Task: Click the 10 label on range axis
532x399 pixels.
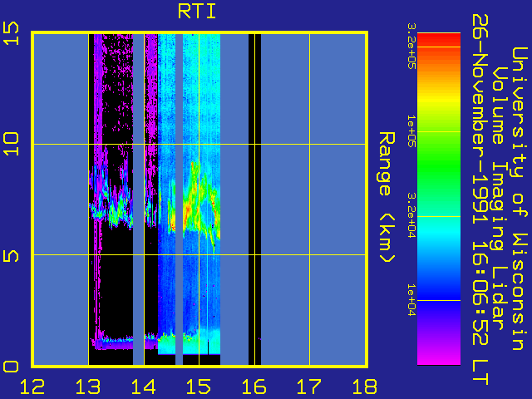Action: pos(11,144)
